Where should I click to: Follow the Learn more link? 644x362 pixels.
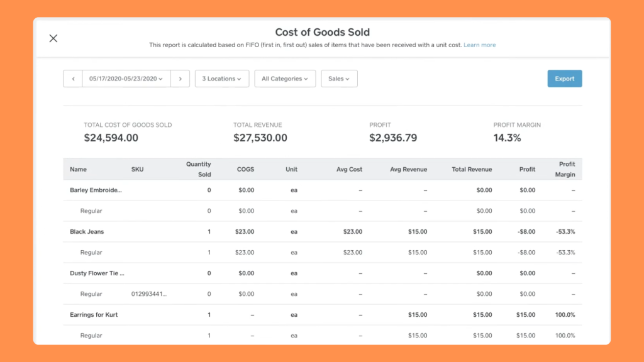point(479,45)
